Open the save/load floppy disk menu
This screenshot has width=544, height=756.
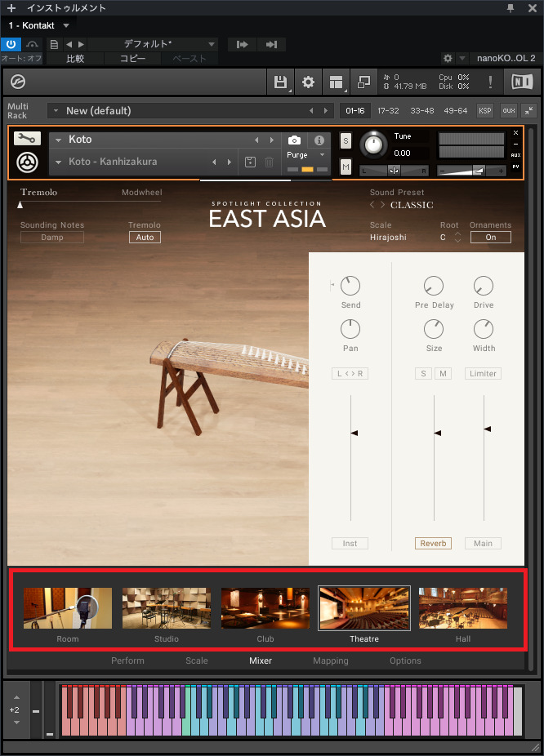coord(280,82)
